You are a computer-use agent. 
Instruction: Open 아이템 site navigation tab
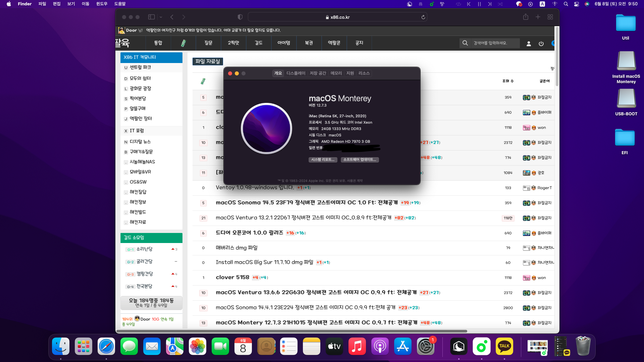[x=284, y=43]
